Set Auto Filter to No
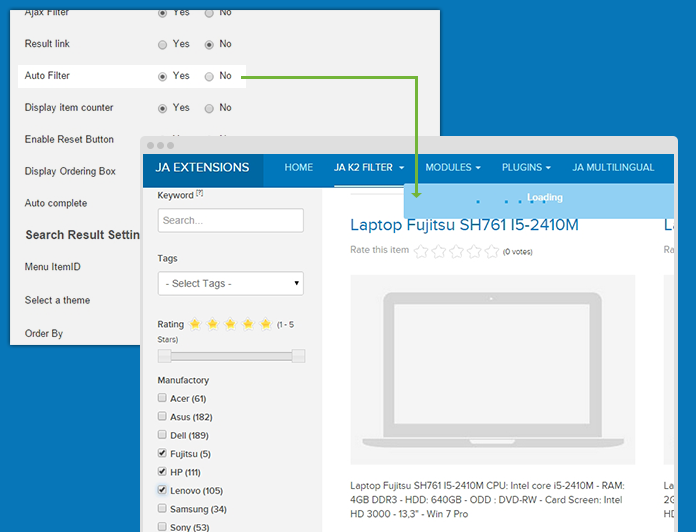This screenshot has width=696, height=532. click(x=209, y=77)
